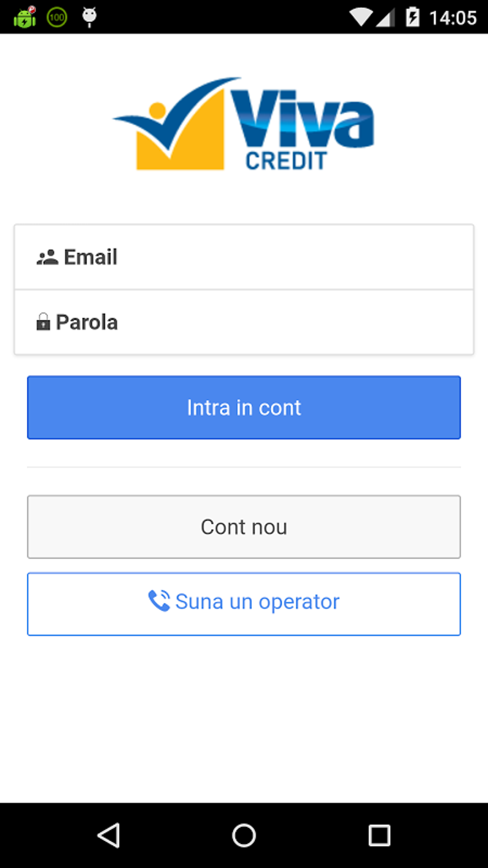
Task: Tap the phone icon in Suna un operator
Action: [x=159, y=601]
